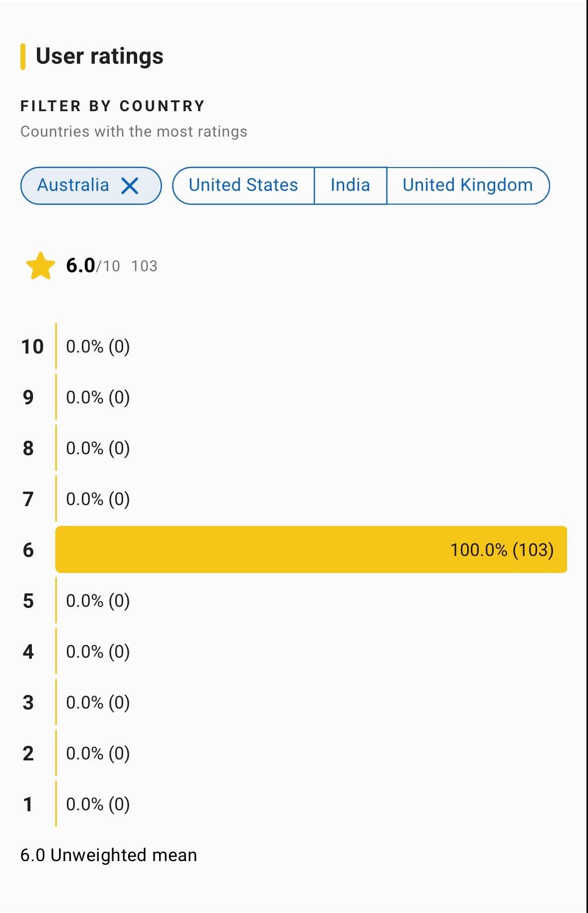588x913 pixels.
Task: Select the 5 rating row label
Action: pos(28,601)
